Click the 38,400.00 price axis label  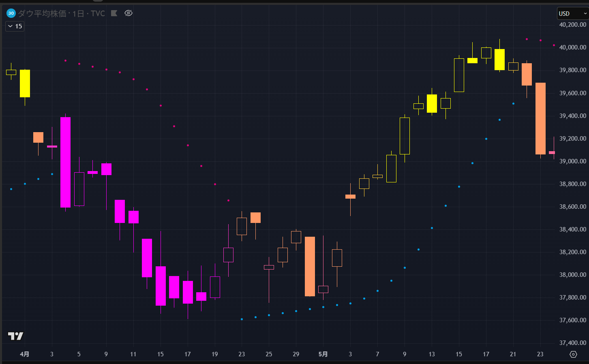(573, 229)
